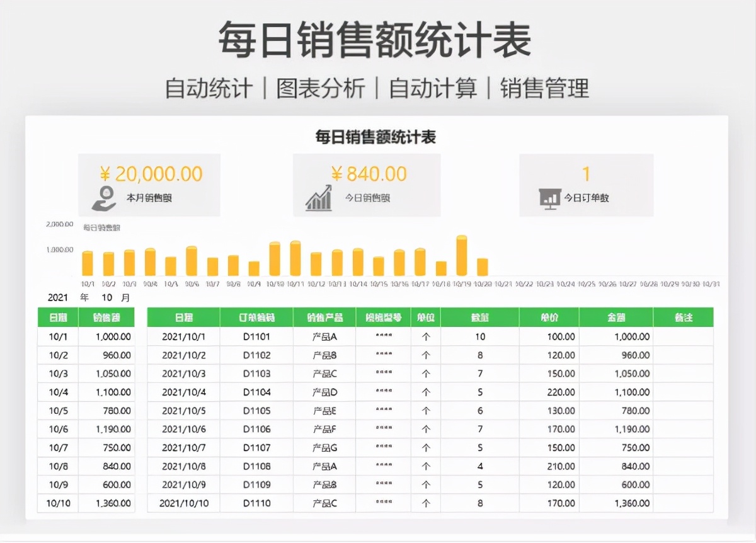Image resolution: width=756 pixels, height=543 pixels.
Task: Click the 备注 header cell
Action: (x=683, y=317)
